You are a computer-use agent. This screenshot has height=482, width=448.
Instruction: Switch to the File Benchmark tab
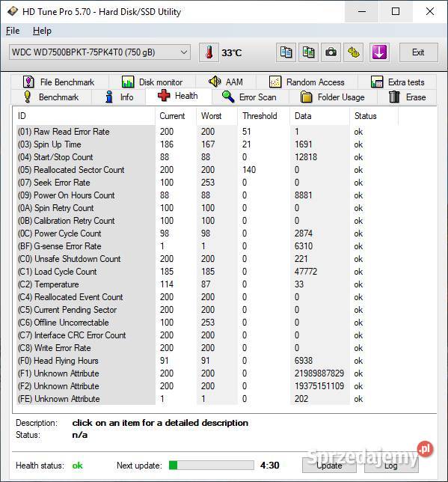pyautogui.click(x=60, y=82)
